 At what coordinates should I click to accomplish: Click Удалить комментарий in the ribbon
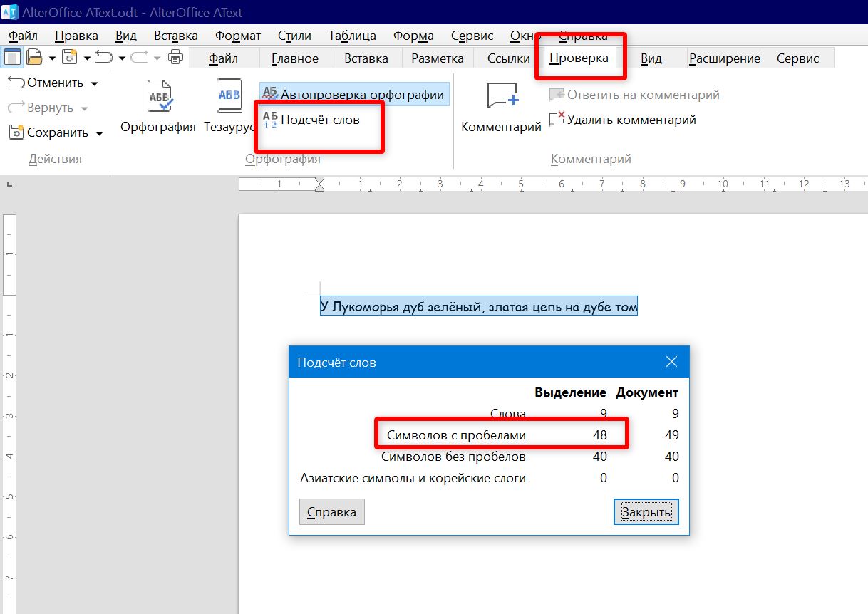(x=623, y=120)
